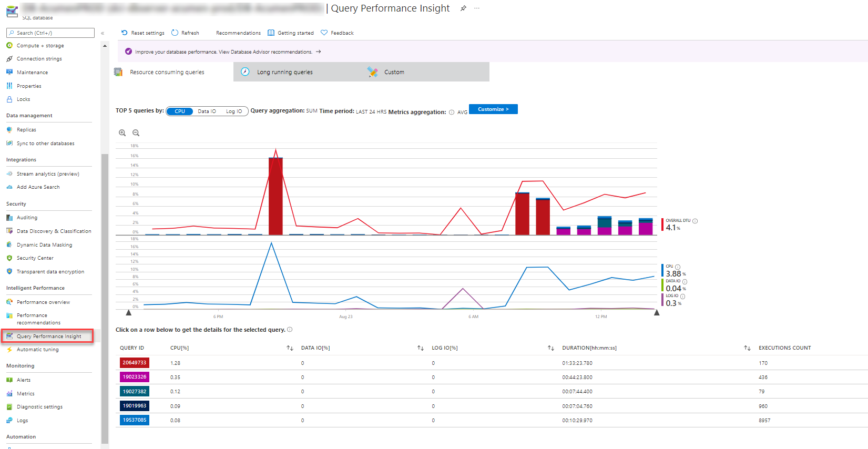Open Feedback heart icon
Image resolution: width=868 pixels, height=449 pixels.
[324, 33]
